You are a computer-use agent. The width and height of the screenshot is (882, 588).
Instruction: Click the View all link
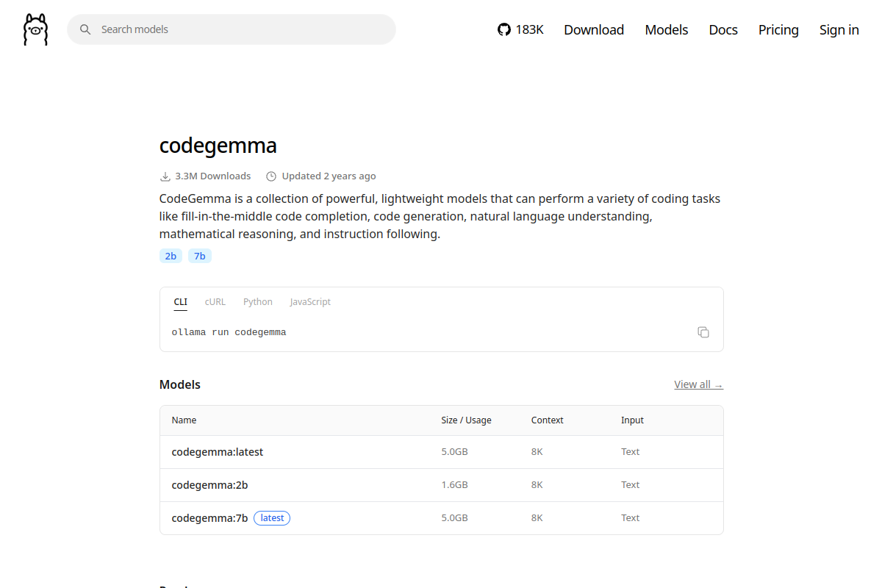click(698, 384)
